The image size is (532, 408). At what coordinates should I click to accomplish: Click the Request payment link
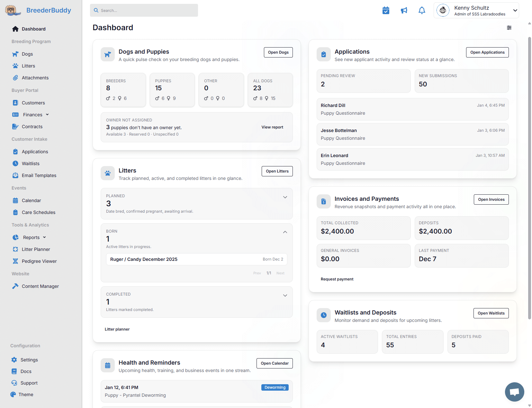click(337, 279)
